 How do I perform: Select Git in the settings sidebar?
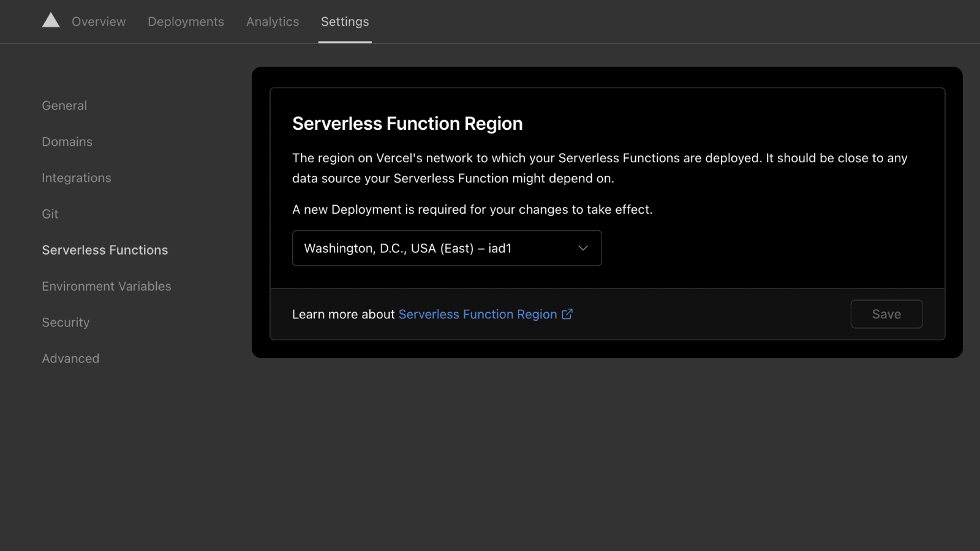point(50,214)
